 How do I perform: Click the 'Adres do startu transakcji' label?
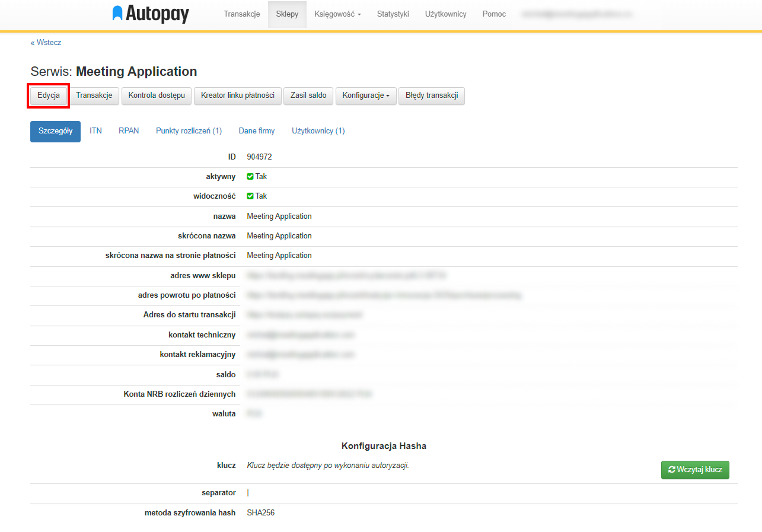[189, 315]
